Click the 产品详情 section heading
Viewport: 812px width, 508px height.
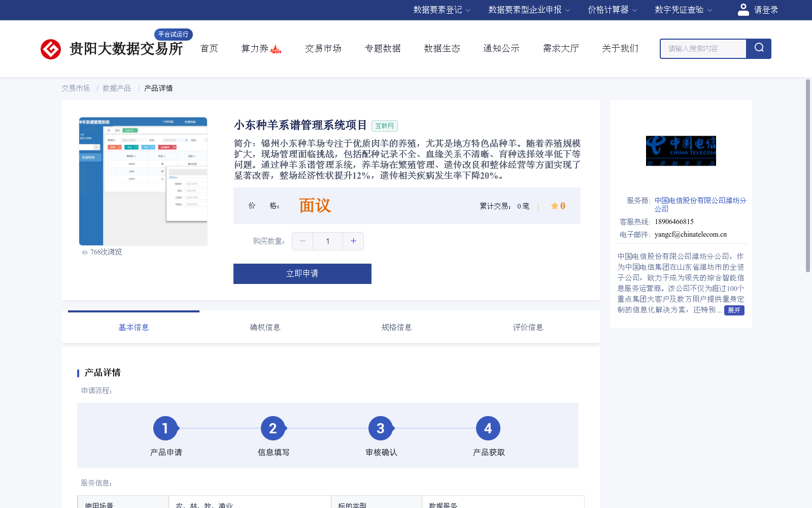tap(103, 373)
